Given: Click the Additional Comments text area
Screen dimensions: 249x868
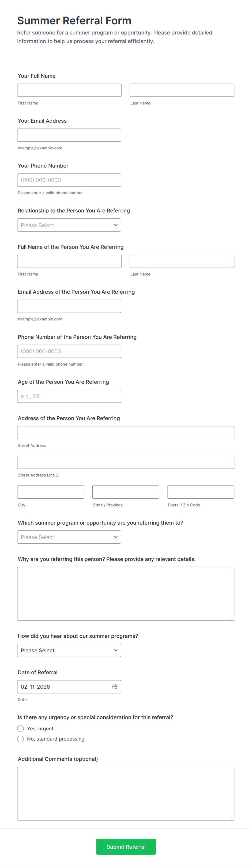Looking at the screenshot, I should [126, 793].
